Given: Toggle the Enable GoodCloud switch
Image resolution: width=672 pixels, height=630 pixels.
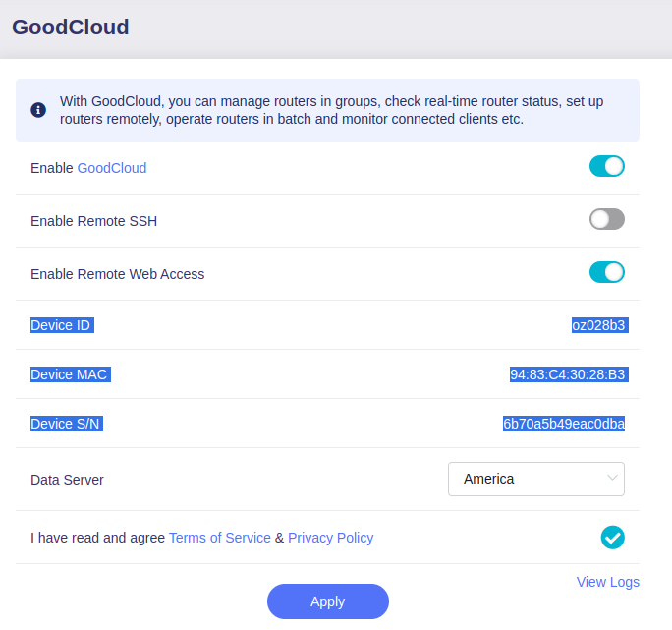Looking at the screenshot, I should coord(606,167).
